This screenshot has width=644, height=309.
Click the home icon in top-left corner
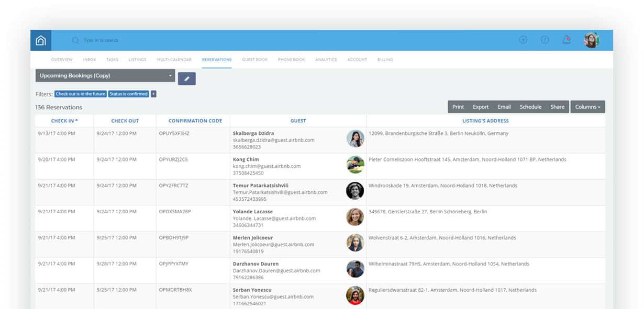point(41,40)
